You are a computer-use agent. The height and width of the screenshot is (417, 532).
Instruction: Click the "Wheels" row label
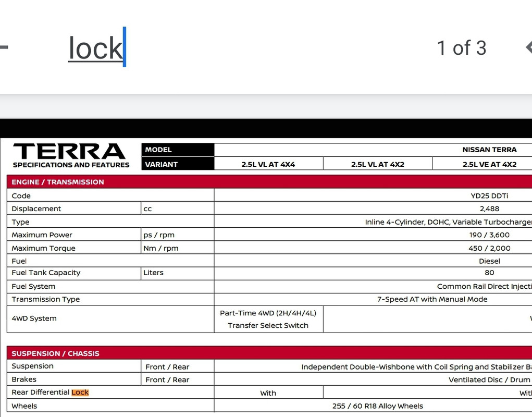coord(24,406)
